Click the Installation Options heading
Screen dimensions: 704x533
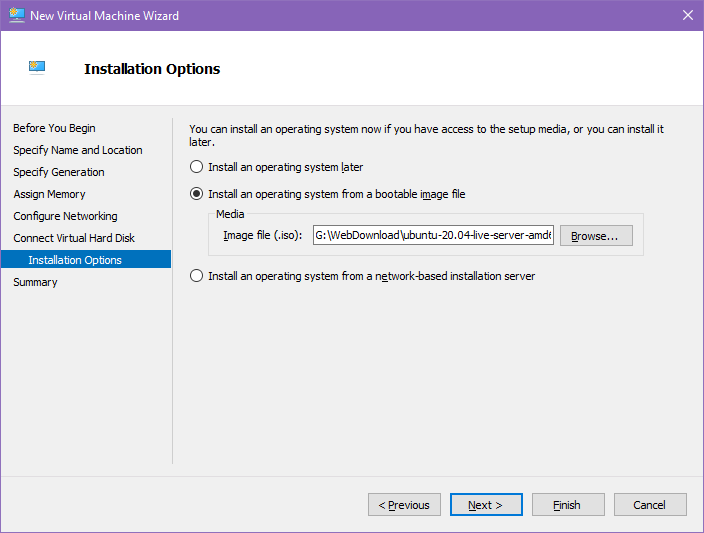point(152,69)
